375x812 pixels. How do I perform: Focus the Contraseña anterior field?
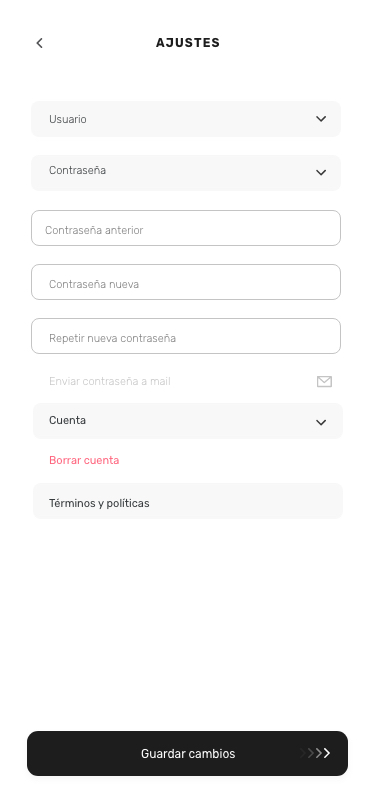click(186, 228)
